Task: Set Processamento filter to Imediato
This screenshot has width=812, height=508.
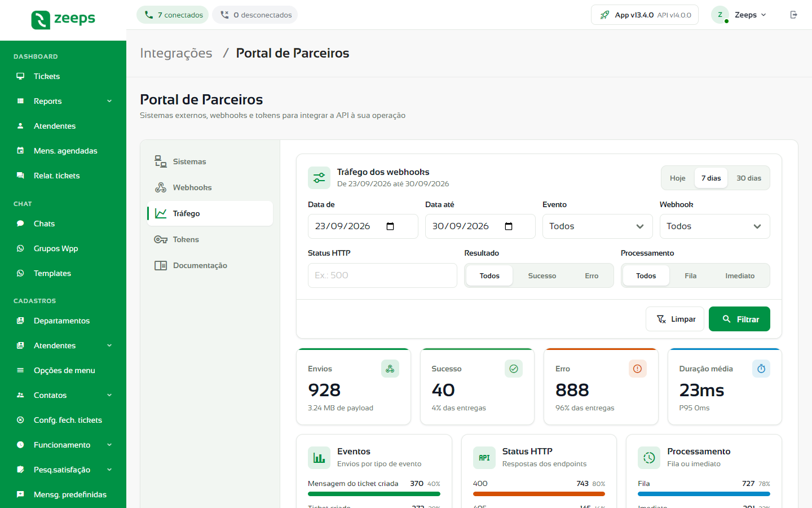Action: pyautogui.click(x=740, y=276)
